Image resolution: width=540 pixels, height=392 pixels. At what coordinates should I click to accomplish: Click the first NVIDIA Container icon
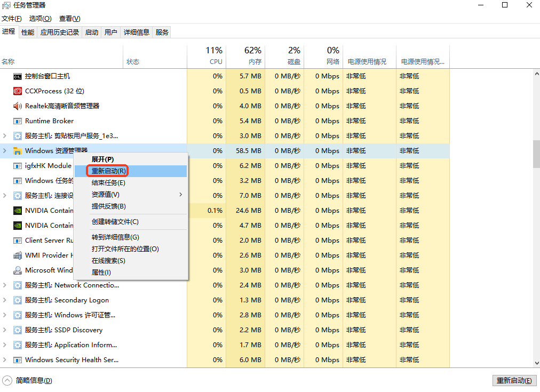point(17,211)
